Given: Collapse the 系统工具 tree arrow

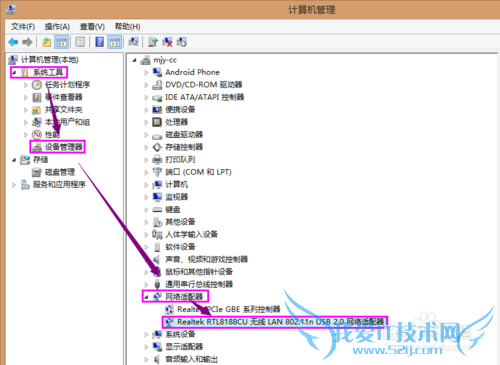Looking at the screenshot, I should (14, 72).
